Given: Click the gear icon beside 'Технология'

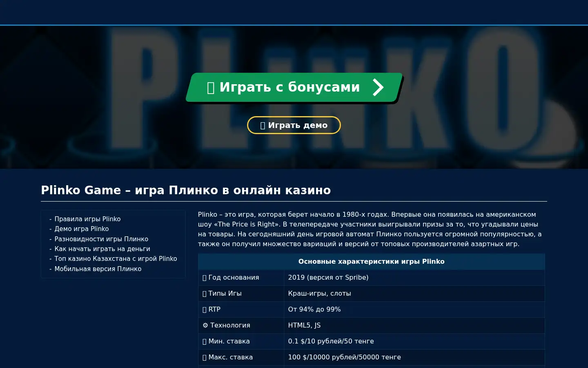Looking at the screenshot, I should (x=205, y=325).
